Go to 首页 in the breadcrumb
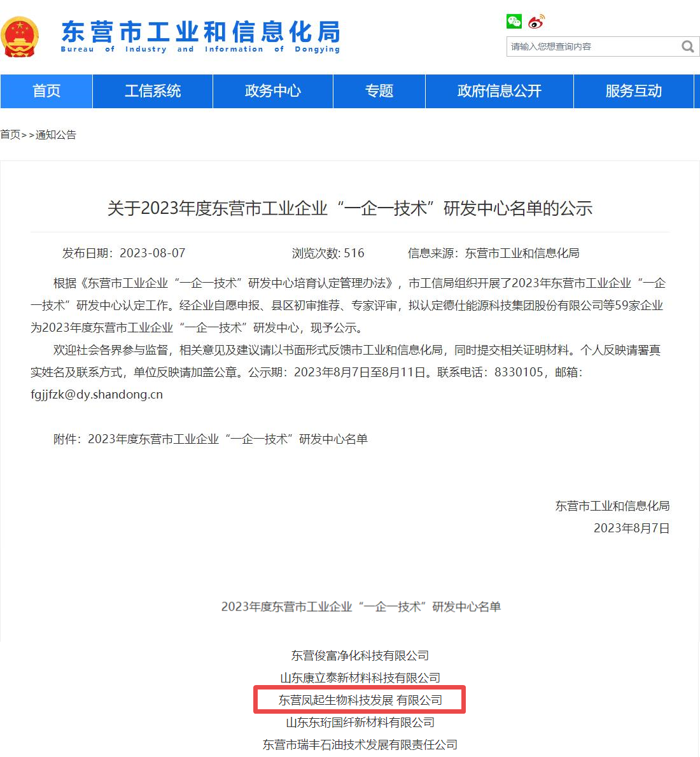Screen dimensions: 700x757 (x=10, y=135)
